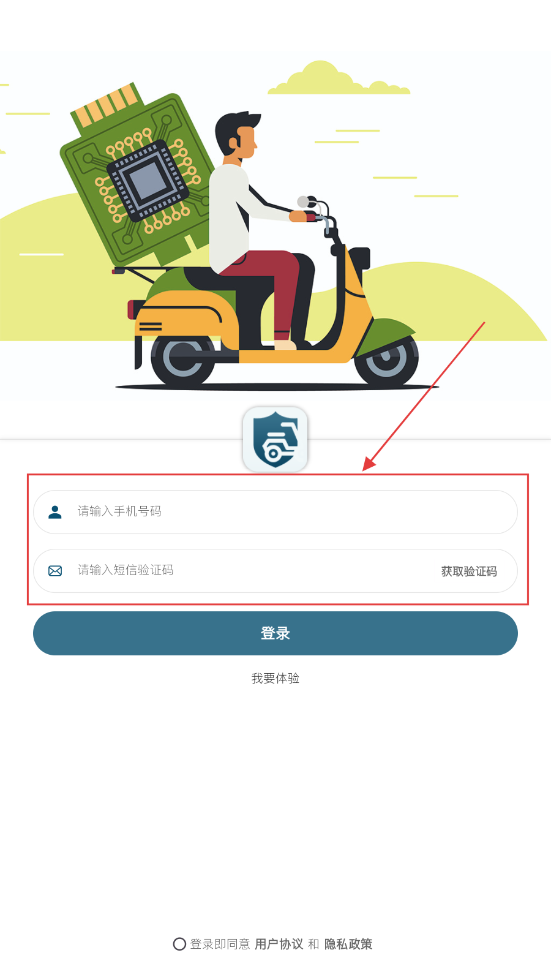Tap the shield scooter app logo
Screen dimensions: 551x980
click(x=275, y=440)
